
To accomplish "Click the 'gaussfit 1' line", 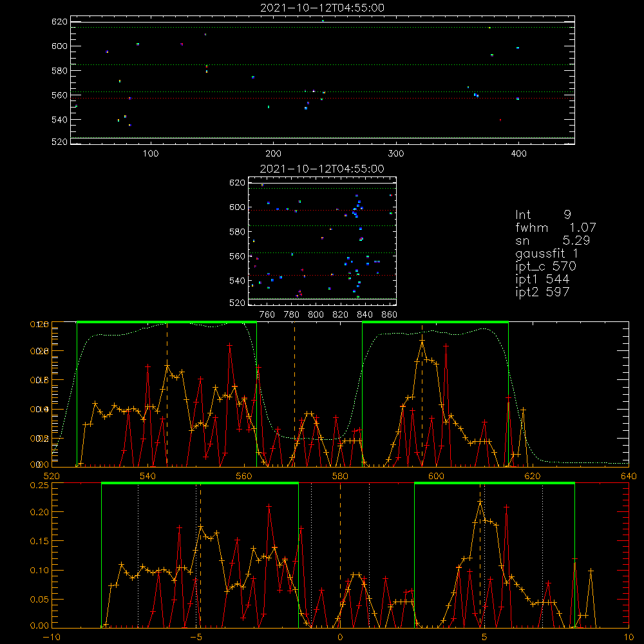I will 547,253.
